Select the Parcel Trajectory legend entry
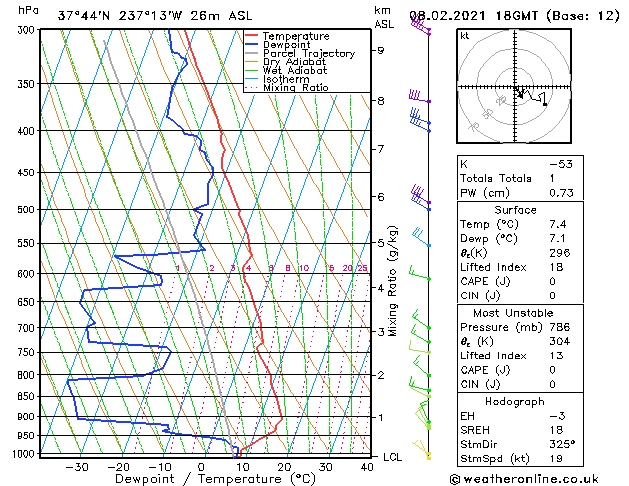629x486 pixels. tap(309, 53)
